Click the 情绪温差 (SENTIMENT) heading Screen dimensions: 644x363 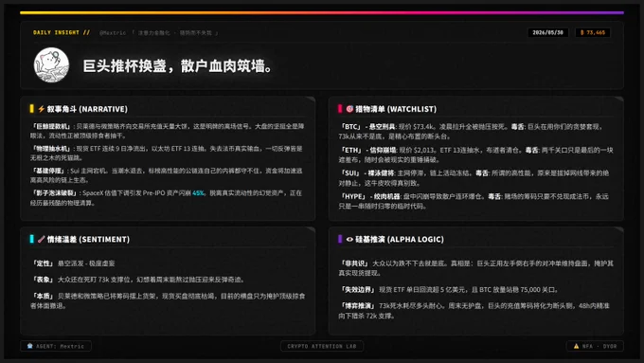tap(88, 239)
